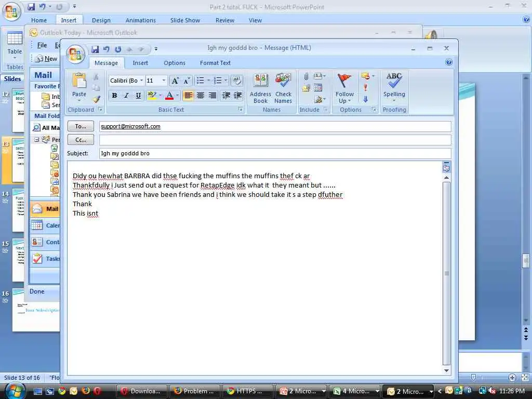Image resolution: width=532 pixels, height=399 pixels.
Task: Mark message as Low Importance
Action: click(x=365, y=99)
